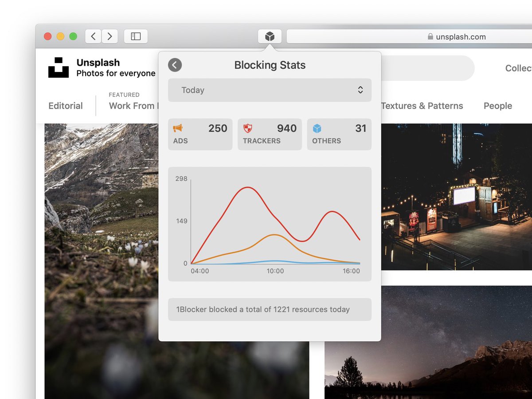
Task: Select the Editorial tab
Action: tap(65, 106)
